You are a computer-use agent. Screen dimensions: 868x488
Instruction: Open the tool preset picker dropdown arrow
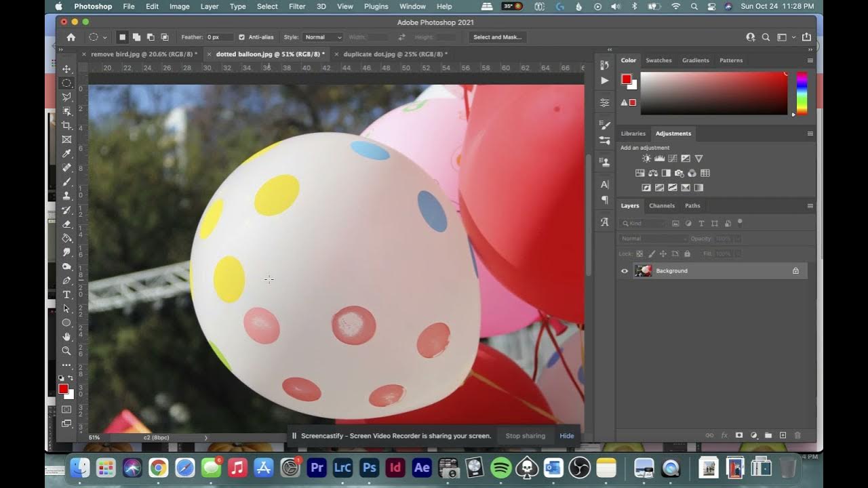105,37
